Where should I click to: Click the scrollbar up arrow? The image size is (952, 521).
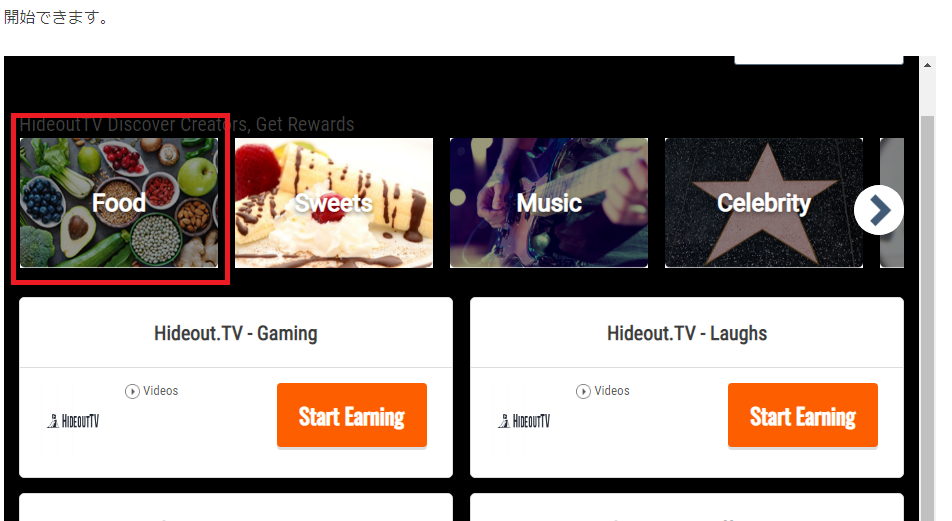927,64
